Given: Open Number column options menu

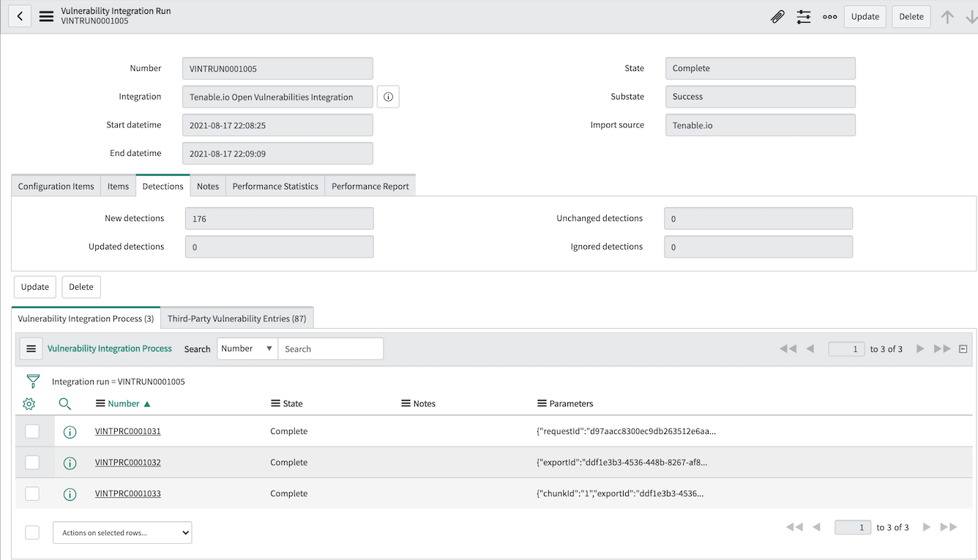Looking at the screenshot, I should 100,403.
